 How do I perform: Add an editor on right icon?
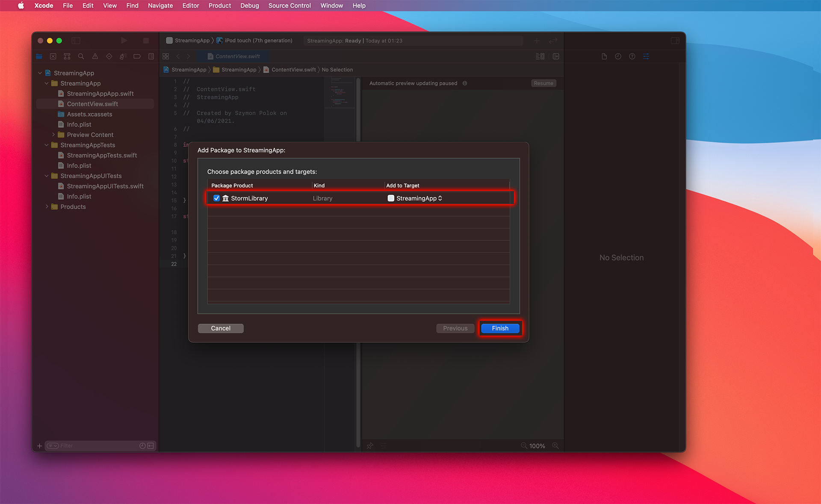point(556,56)
